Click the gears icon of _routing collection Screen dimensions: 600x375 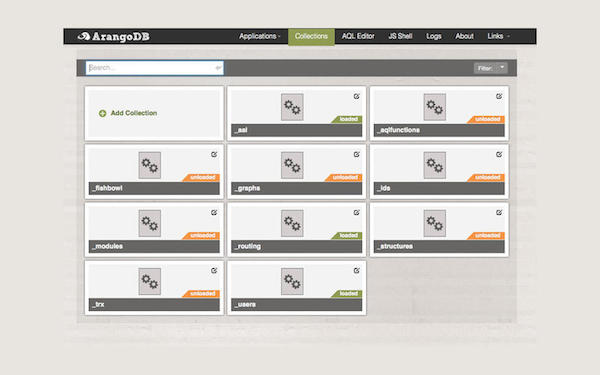(292, 223)
